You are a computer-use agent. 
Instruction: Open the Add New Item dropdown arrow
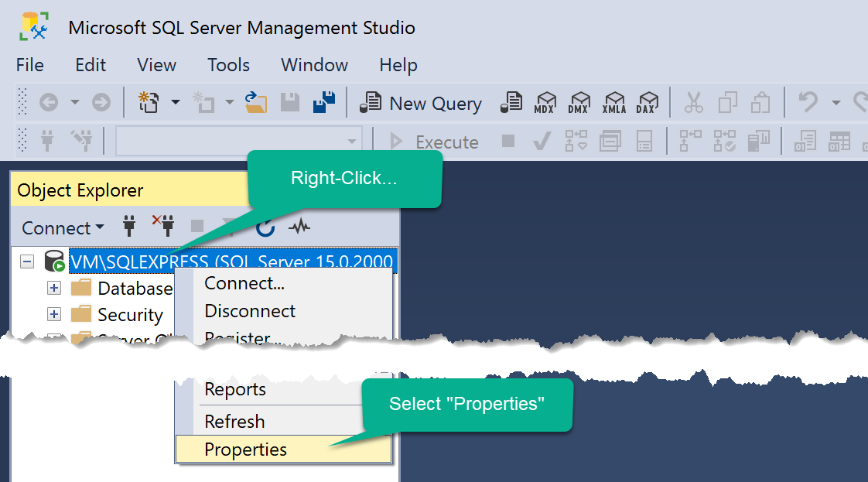(x=229, y=102)
